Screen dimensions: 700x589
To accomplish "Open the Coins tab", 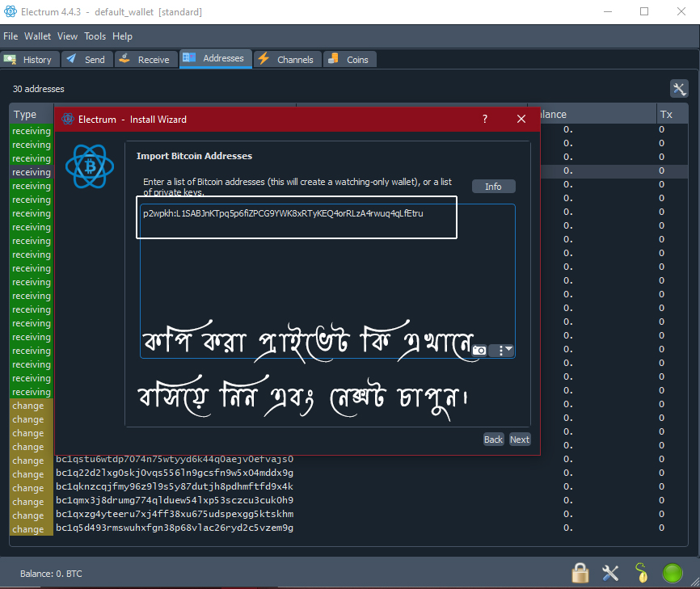I will point(350,59).
